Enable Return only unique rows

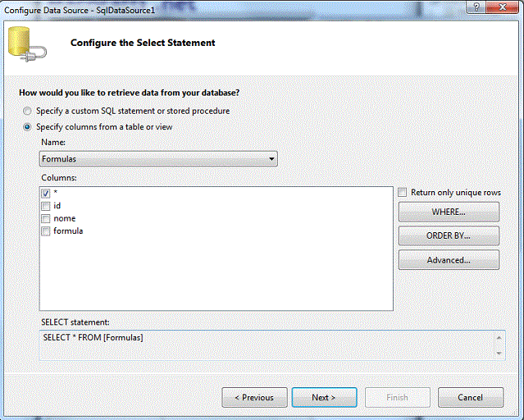point(403,192)
